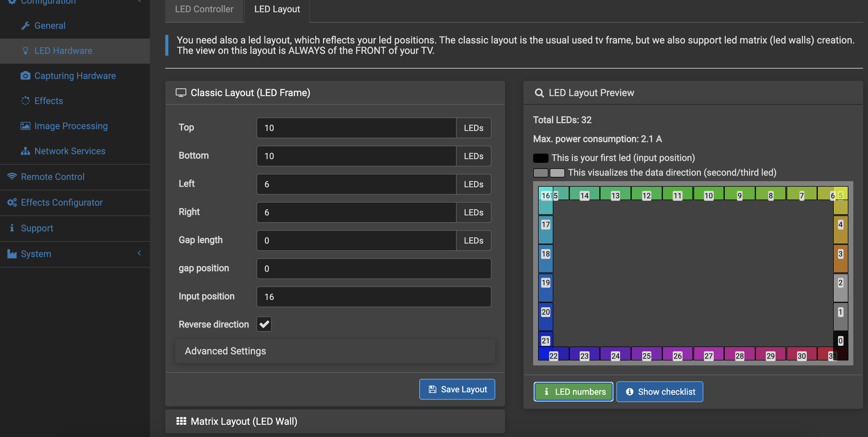868x437 pixels.
Task: Click the System chart icon in sidebar
Action: (x=12, y=254)
